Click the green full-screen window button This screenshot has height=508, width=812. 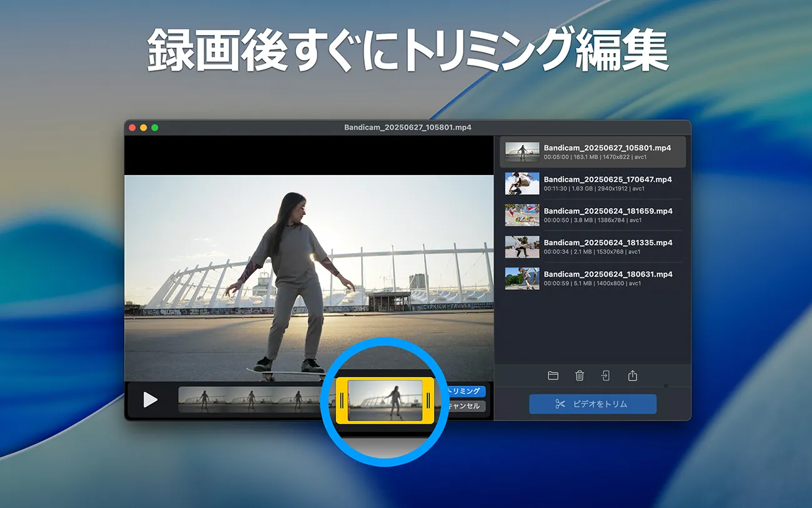pos(155,127)
